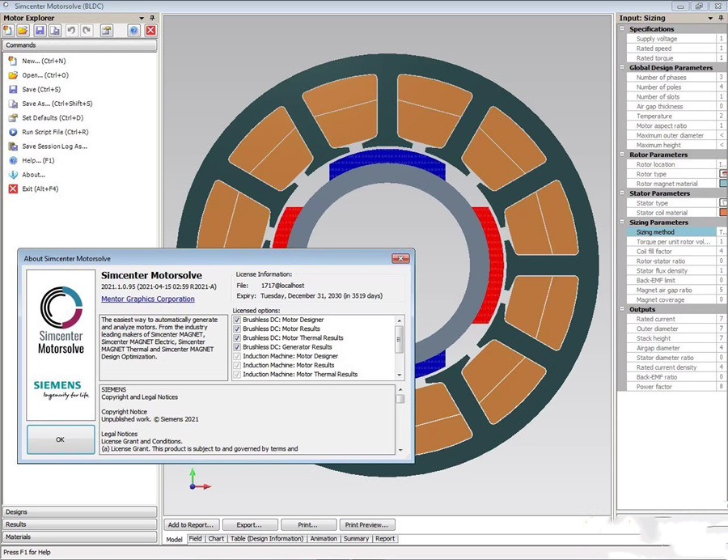The height and width of the screenshot is (560, 728).
Task: Collapse the Rotor Parameters group
Action: coord(622,155)
